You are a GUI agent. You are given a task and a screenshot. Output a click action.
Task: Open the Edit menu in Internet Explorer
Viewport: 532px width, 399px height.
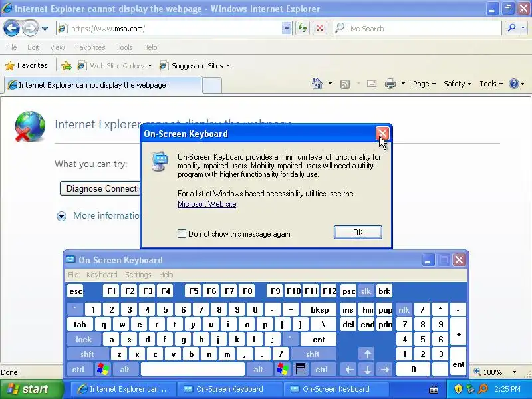pyautogui.click(x=33, y=47)
